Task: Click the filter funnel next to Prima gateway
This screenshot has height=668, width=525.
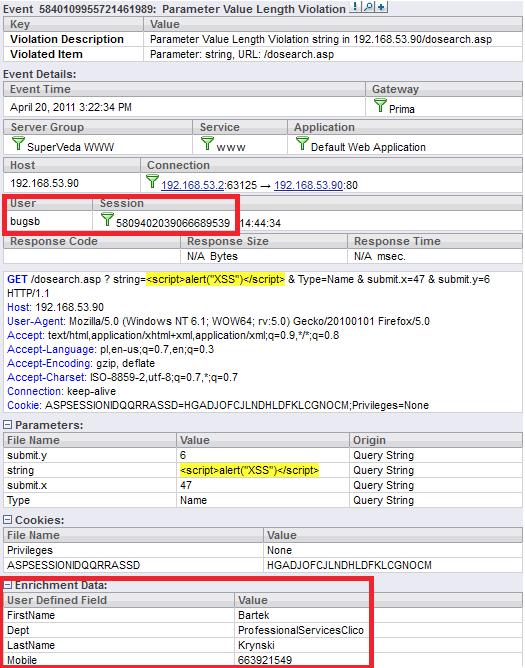Action: [380, 105]
